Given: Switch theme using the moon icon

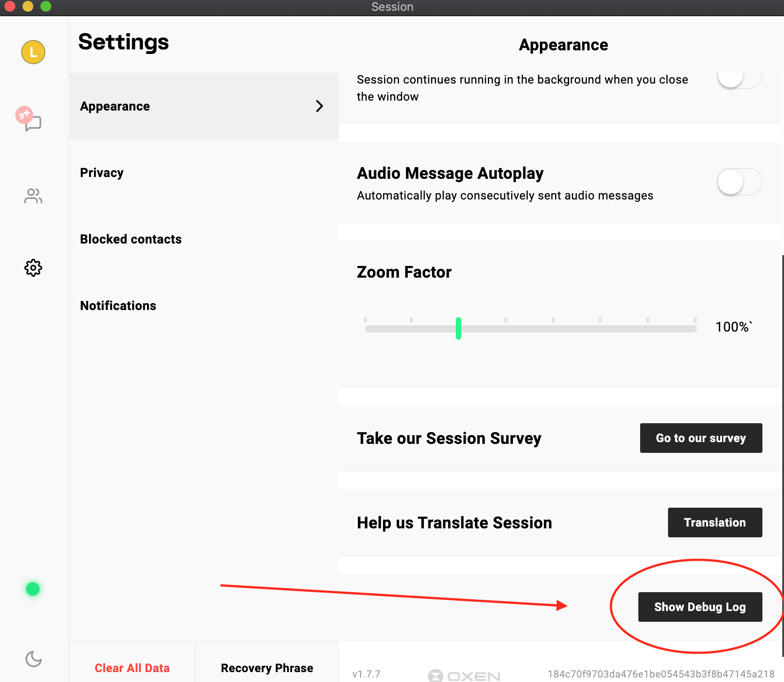Looking at the screenshot, I should [x=33, y=659].
